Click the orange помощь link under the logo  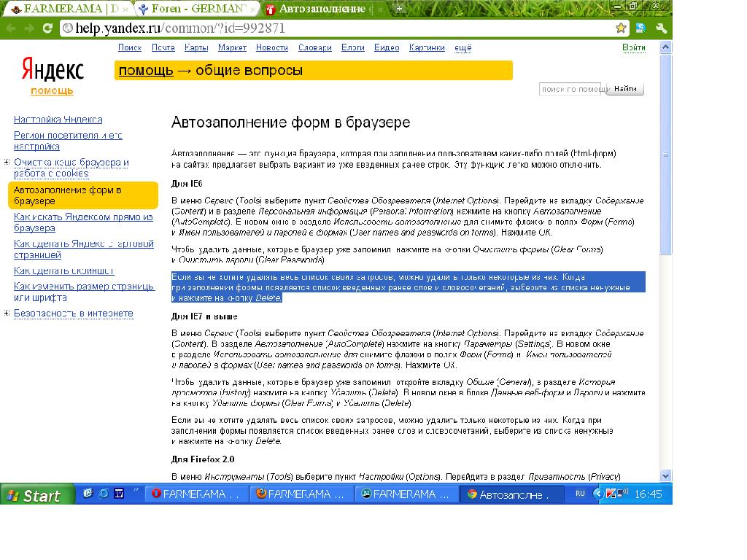tap(52, 90)
